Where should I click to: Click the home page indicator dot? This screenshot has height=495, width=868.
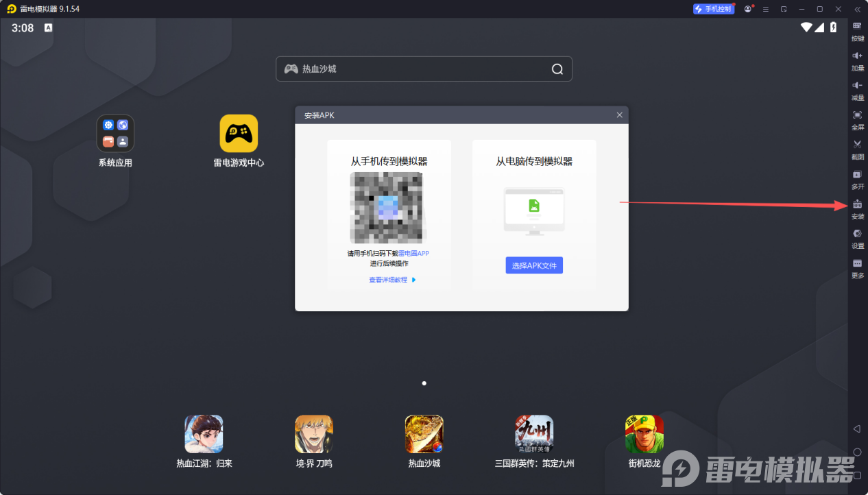(424, 383)
